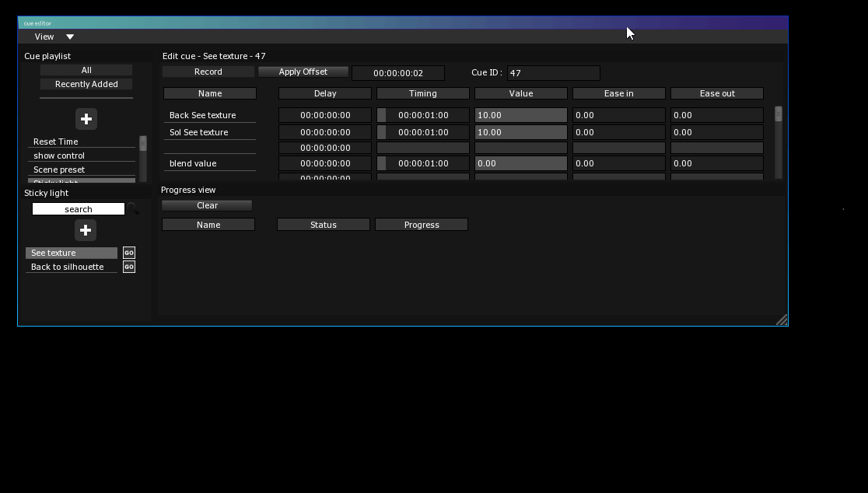Trigger GO for the See texture cue
The height and width of the screenshot is (493, 868).
pos(129,253)
